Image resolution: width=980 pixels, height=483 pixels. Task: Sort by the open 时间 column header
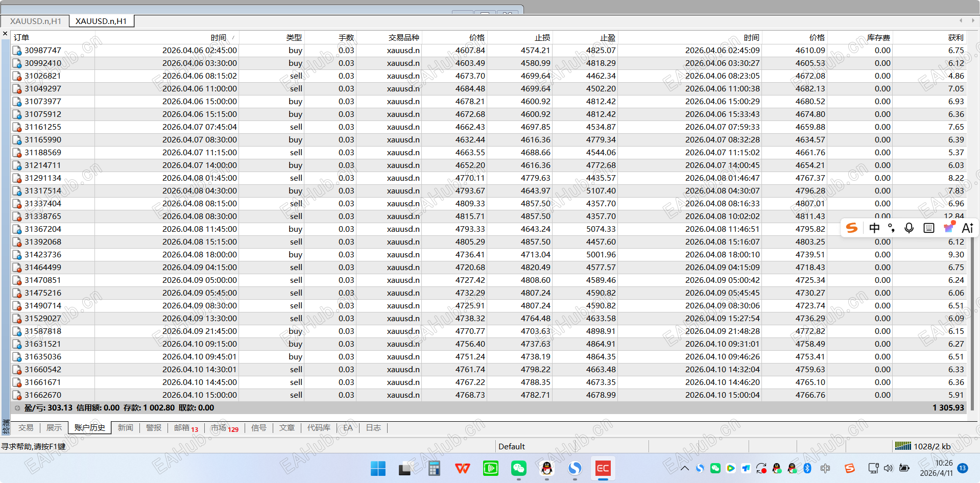[167, 37]
